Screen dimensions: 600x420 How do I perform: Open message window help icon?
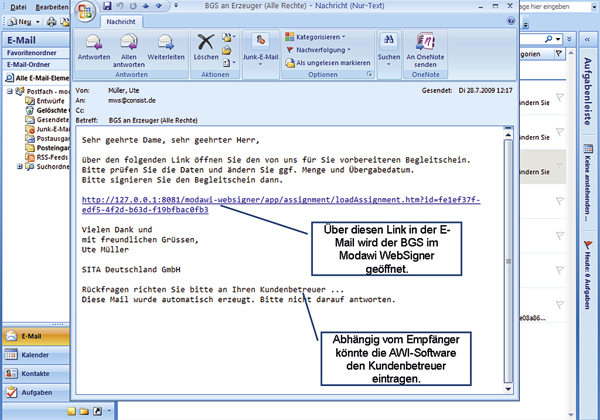510,21
